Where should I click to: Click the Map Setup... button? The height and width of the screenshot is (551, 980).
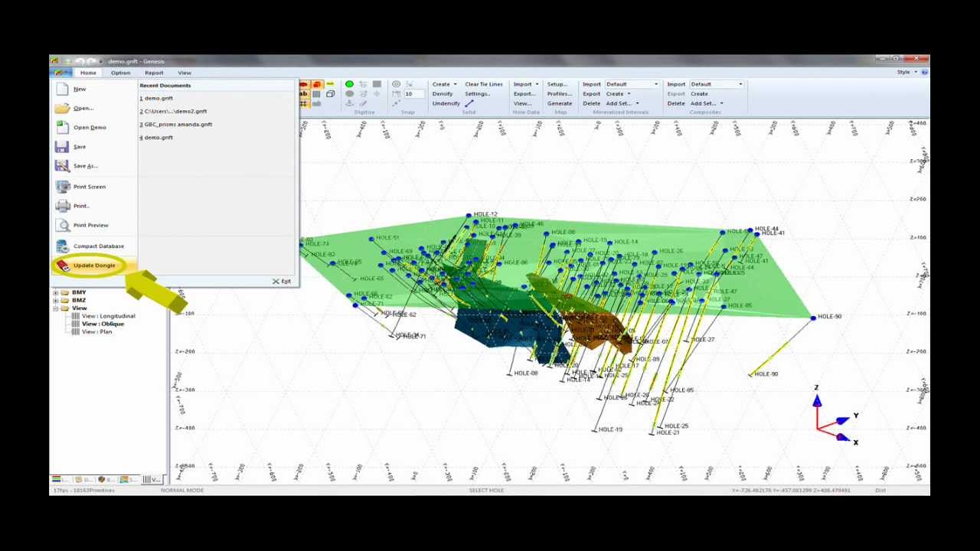557,84
